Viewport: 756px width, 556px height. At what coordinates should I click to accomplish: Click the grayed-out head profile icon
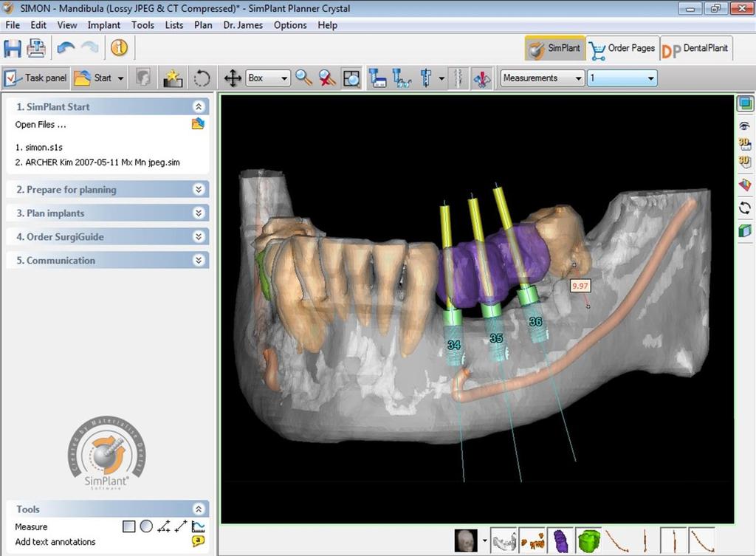click(x=142, y=78)
